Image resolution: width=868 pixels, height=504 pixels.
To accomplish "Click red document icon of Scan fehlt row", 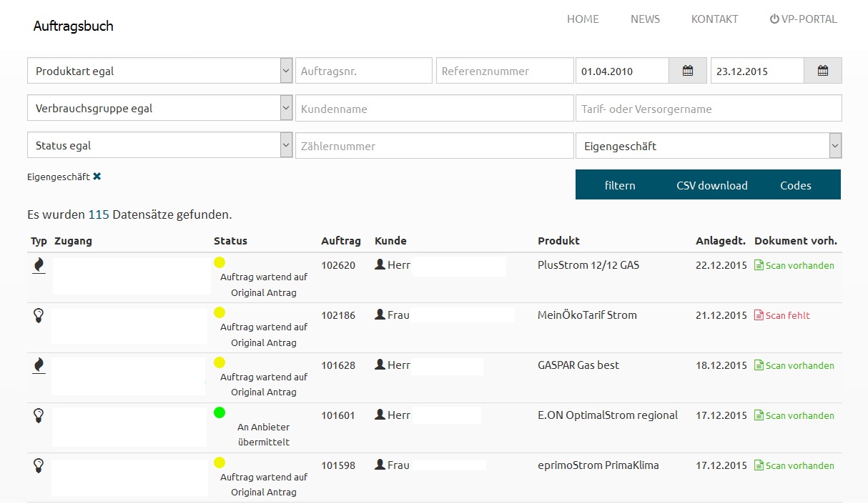I will point(759,315).
